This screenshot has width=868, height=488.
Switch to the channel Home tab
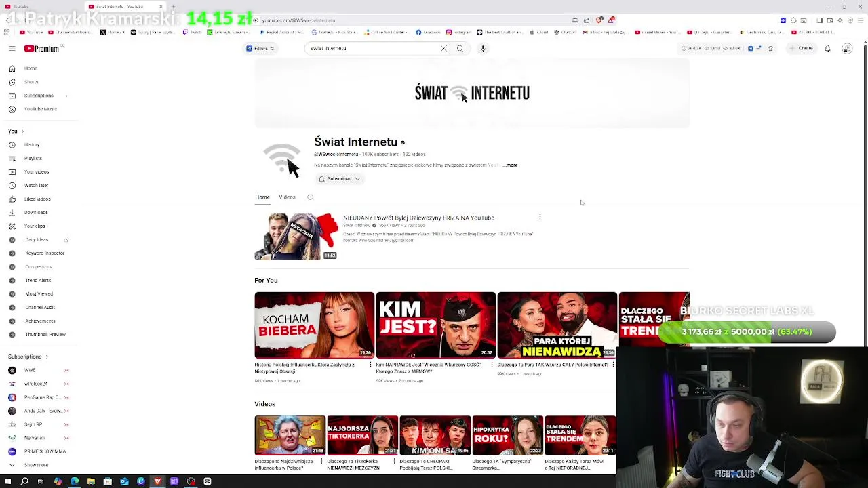pos(262,197)
